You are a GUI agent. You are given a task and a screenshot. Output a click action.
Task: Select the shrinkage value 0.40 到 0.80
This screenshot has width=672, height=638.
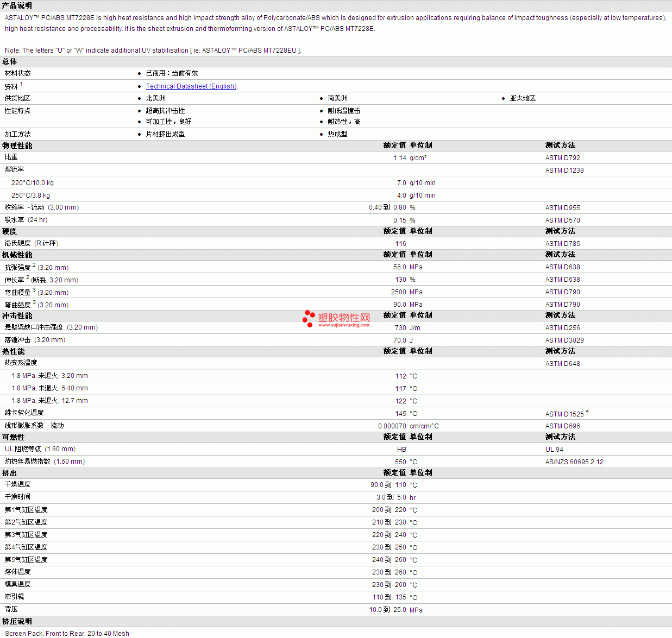coord(387,207)
